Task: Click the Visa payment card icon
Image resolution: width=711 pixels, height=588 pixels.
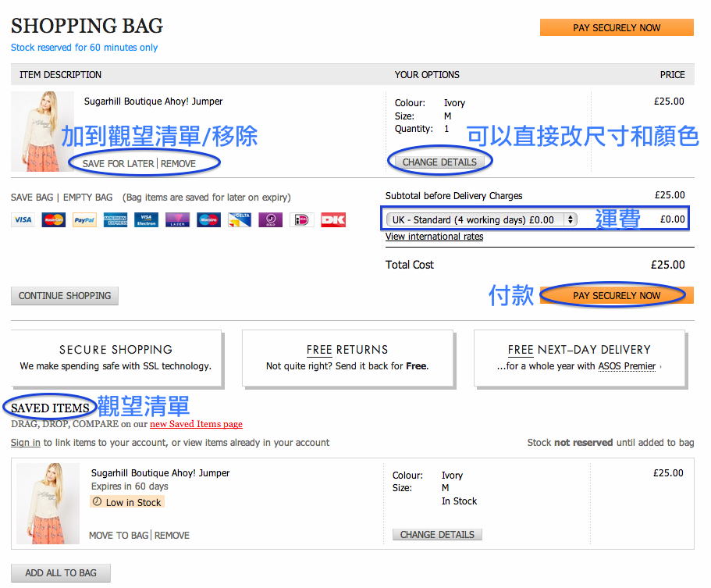Action: 23,220
